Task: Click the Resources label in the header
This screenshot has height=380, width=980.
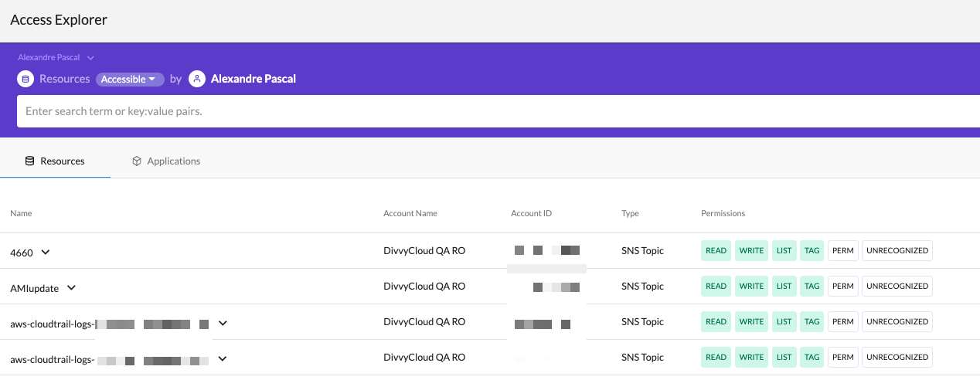Action: (x=64, y=79)
